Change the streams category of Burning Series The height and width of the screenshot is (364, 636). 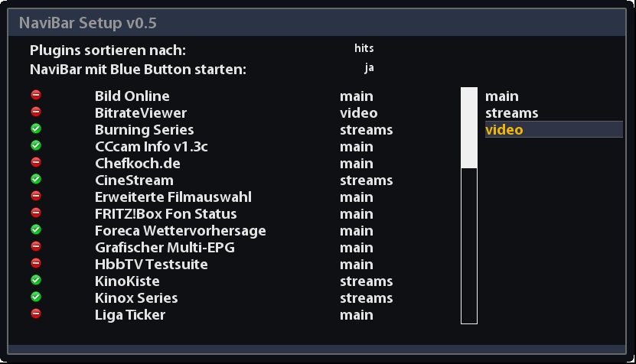coord(366,130)
